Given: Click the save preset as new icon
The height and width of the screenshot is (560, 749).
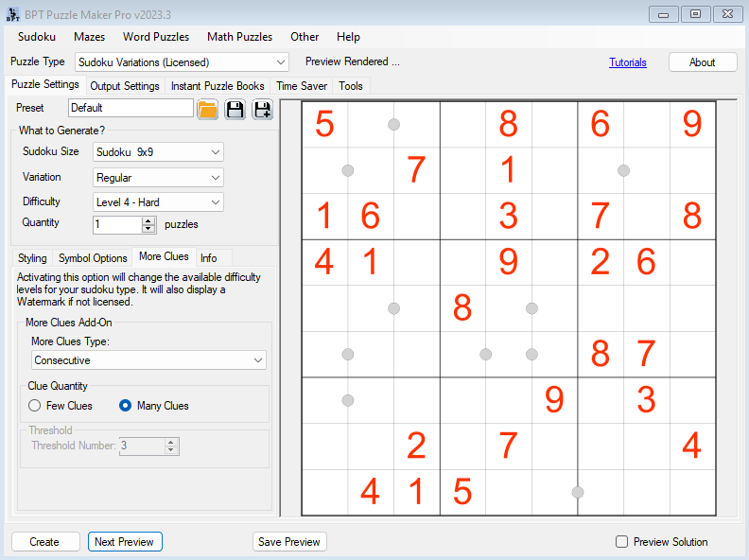Looking at the screenshot, I should [261, 109].
